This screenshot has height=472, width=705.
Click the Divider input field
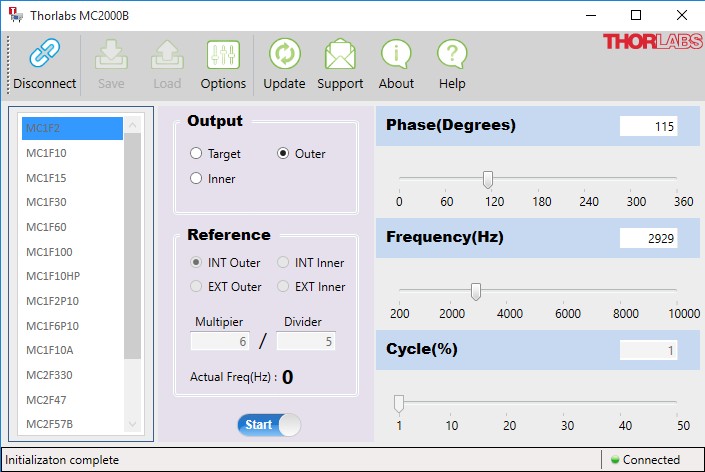[306, 341]
